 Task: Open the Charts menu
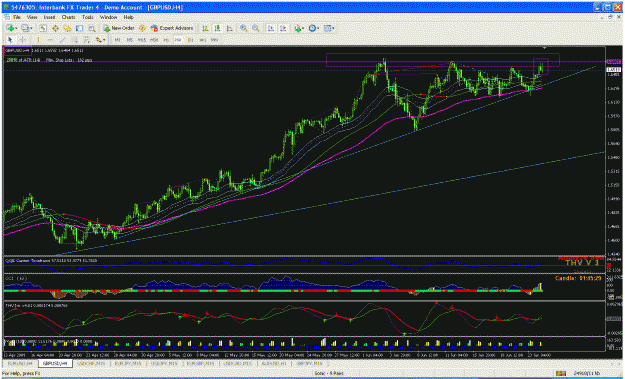69,18
